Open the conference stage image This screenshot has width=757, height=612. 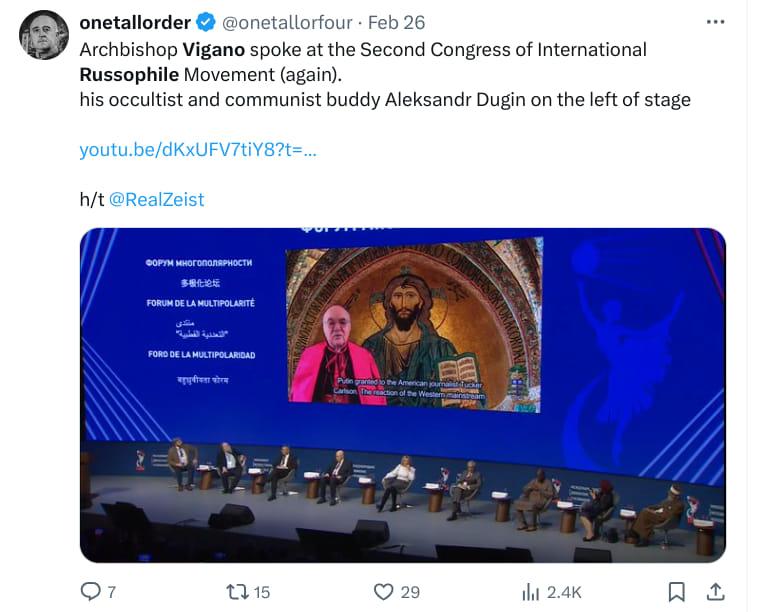(402, 395)
